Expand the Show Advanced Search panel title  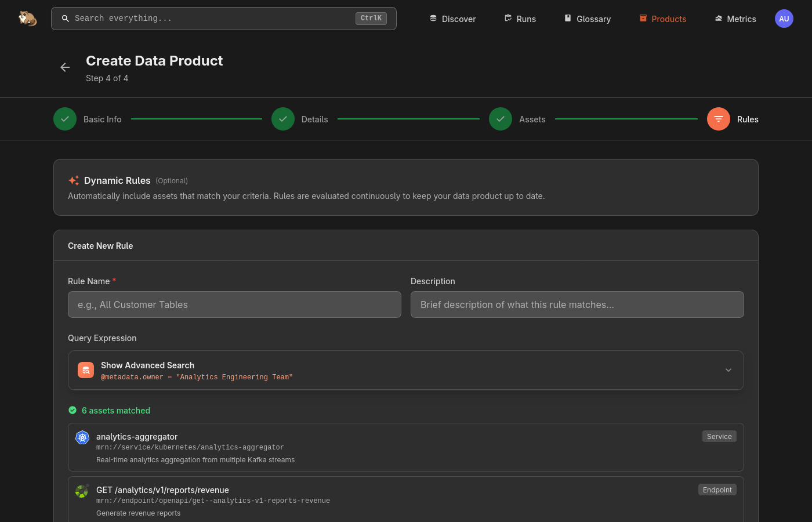(147, 365)
